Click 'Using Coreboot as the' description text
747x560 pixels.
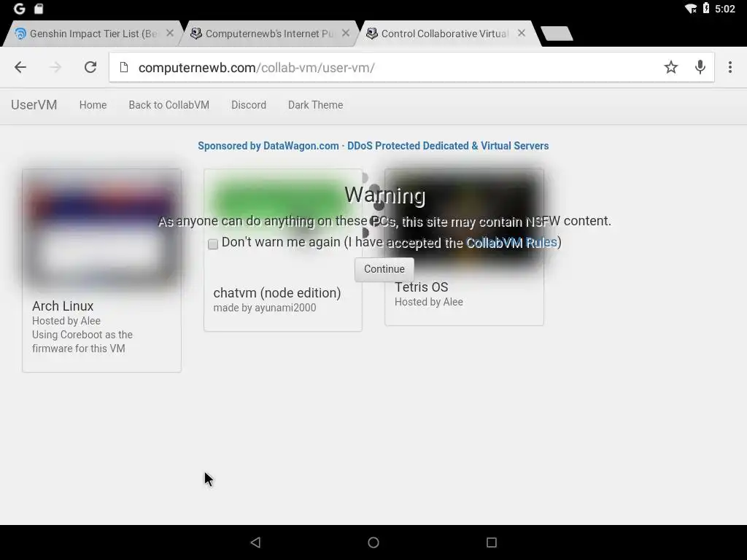(82, 335)
